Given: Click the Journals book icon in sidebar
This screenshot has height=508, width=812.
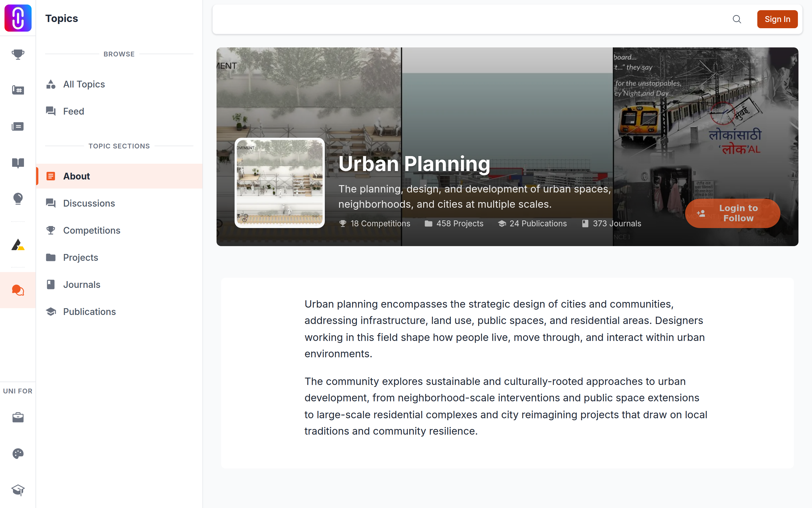Looking at the screenshot, I should point(51,284).
